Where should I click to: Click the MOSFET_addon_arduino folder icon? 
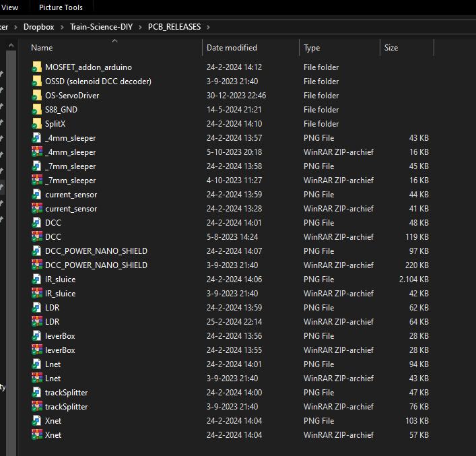[37, 67]
